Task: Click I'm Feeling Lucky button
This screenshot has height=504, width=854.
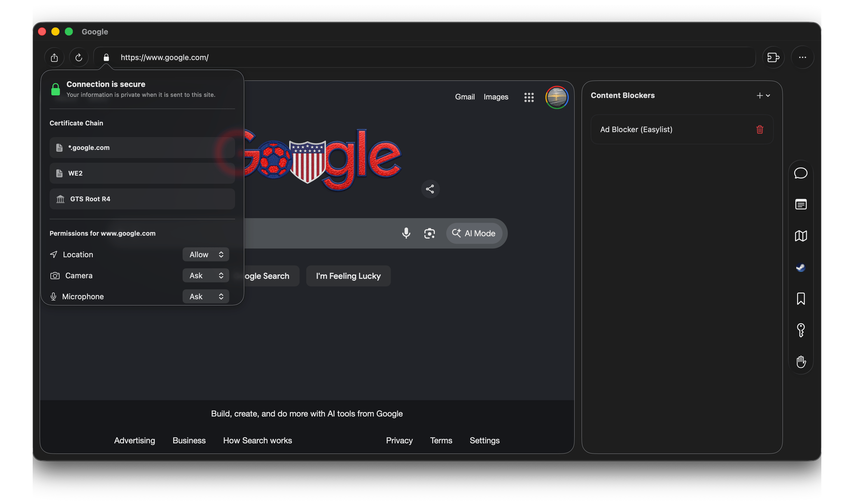Action: 348,276
